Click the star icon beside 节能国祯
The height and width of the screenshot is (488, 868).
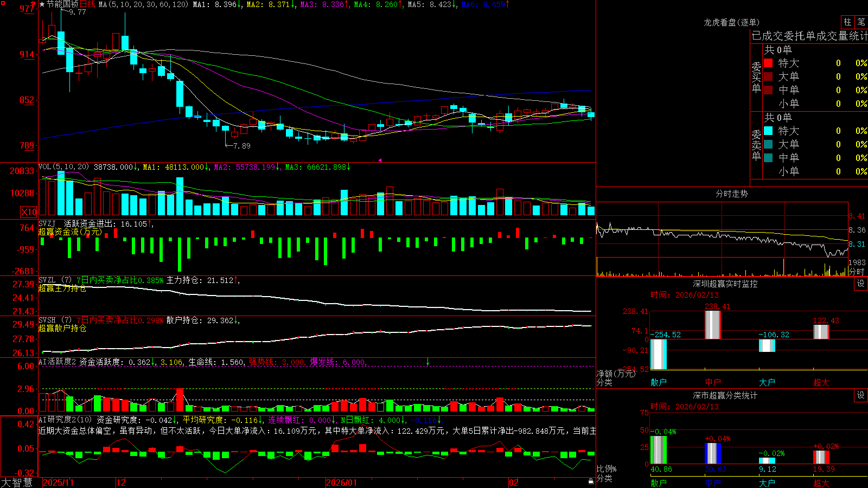tap(42, 4)
